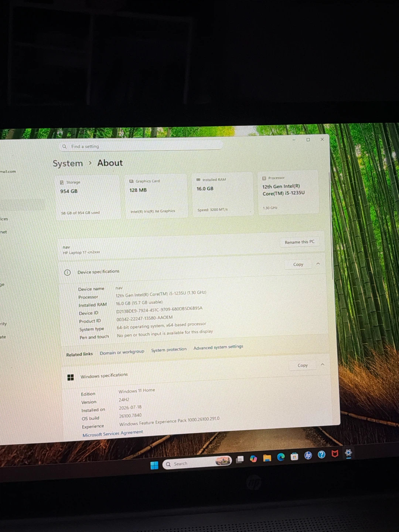This screenshot has width=399, height=532.
Task: Open System protection link
Action: tap(169, 349)
